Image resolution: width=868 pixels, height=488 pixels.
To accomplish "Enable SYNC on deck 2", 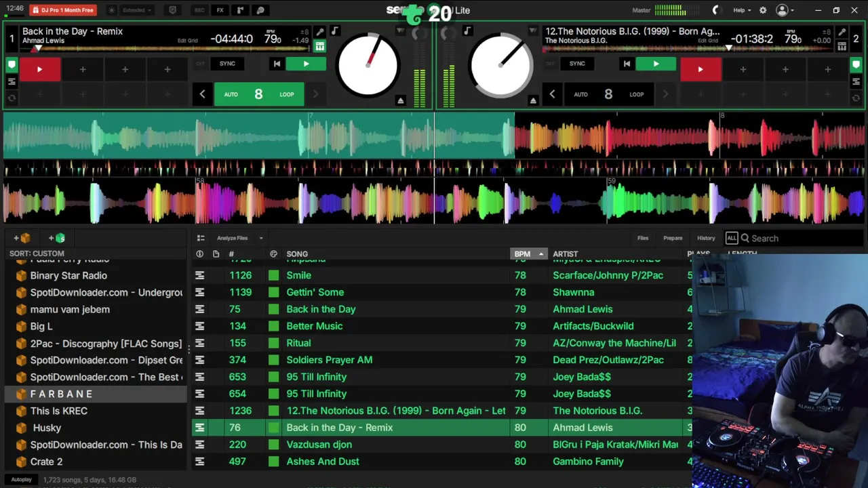I will pyautogui.click(x=577, y=64).
